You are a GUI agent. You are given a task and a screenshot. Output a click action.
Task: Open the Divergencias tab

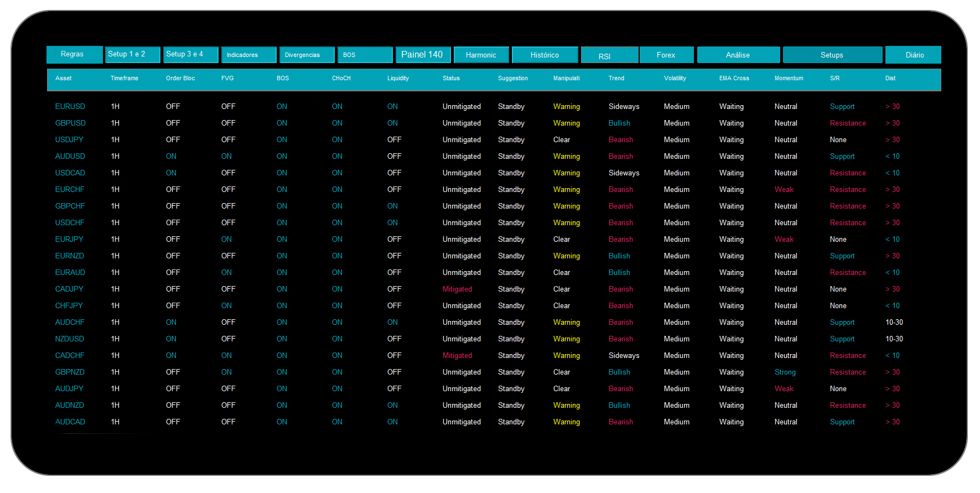(307, 55)
